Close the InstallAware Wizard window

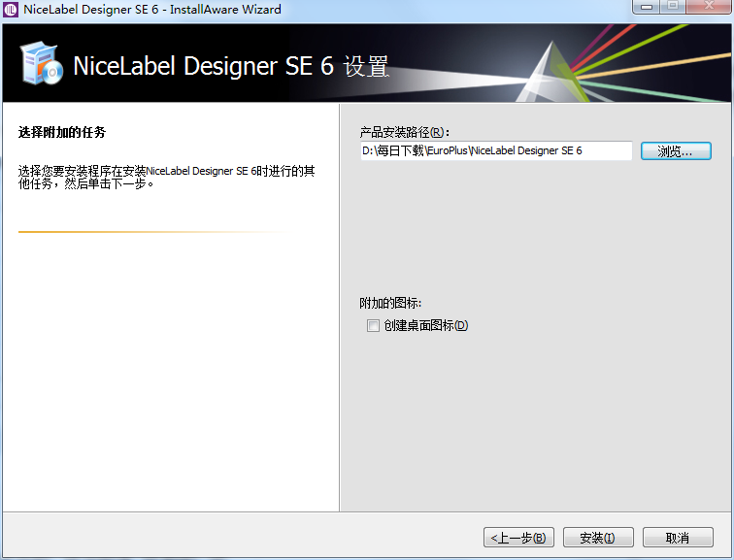[709, 8]
